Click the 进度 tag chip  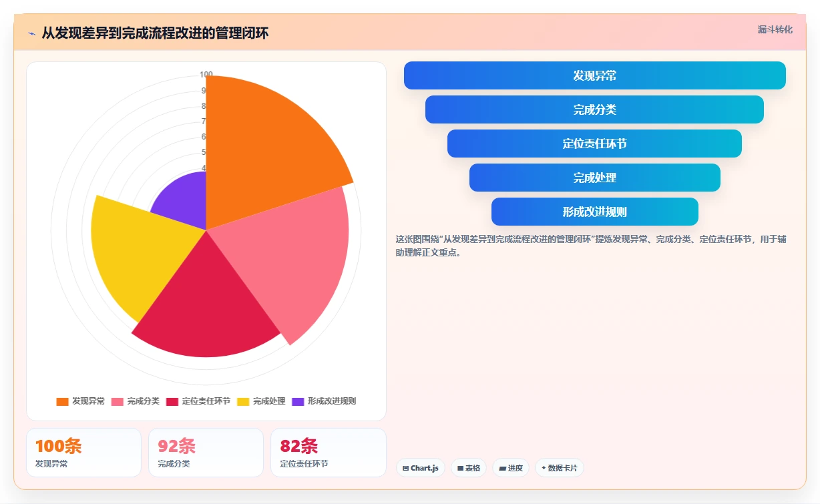[x=511, y=468]
